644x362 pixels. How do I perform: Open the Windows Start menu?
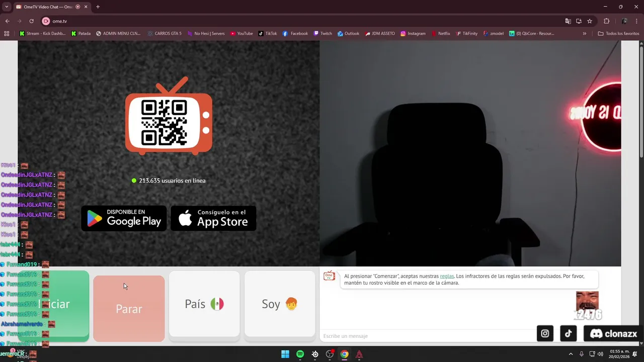coord(285,354)
